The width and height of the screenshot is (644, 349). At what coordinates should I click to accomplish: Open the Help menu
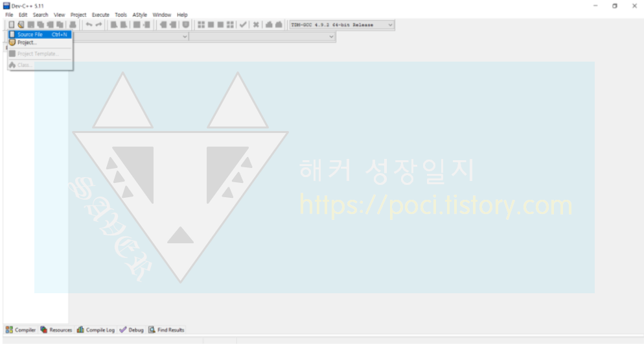pyautogui.click(x=182, y=15)
